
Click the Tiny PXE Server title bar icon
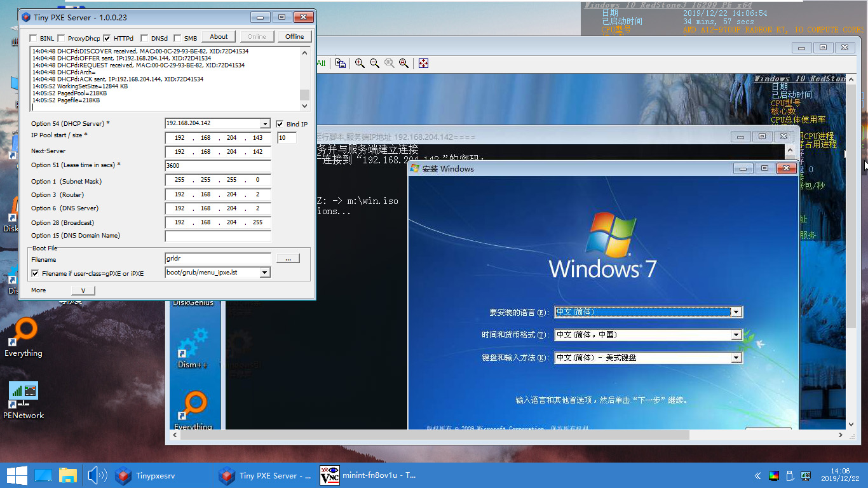point(25,17)
